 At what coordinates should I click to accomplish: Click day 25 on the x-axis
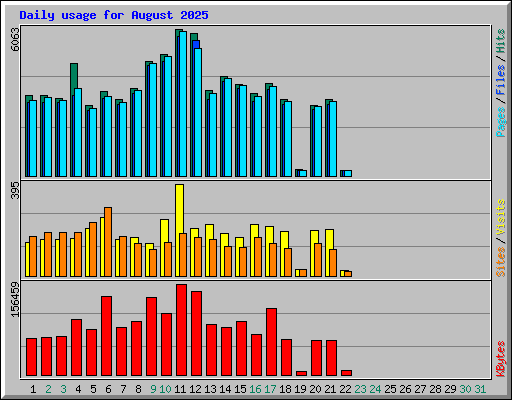tap(390, 389)
